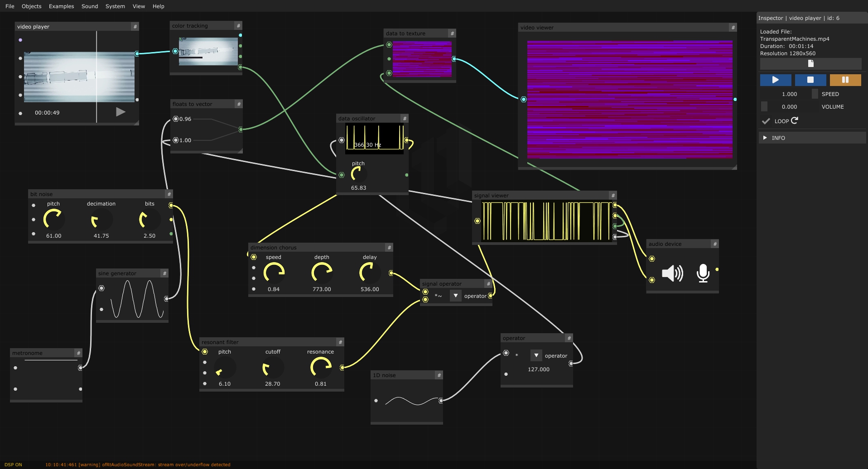Click the # icon on the resonant filter node
868x469 pixels.
340,342
